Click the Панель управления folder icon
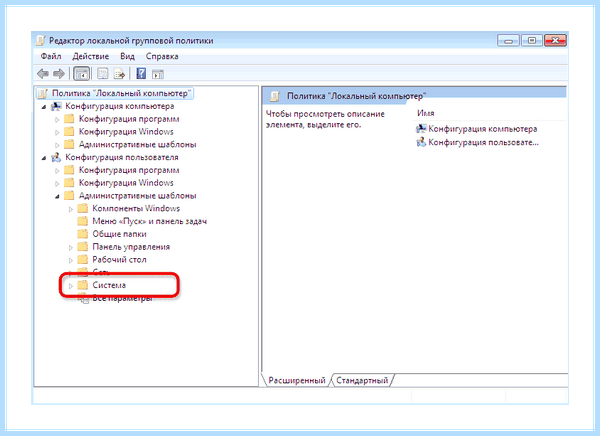Image resolution: width=600 pixels, height=436 pixels. pos(83,247)
